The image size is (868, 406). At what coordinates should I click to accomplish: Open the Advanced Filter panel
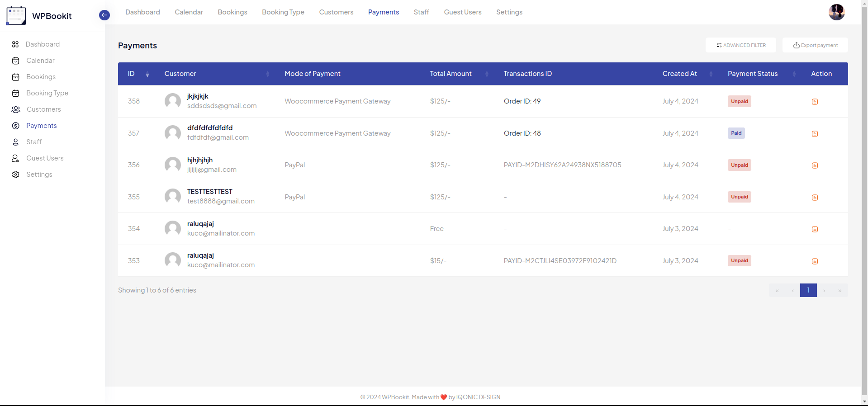pos(741,45)
